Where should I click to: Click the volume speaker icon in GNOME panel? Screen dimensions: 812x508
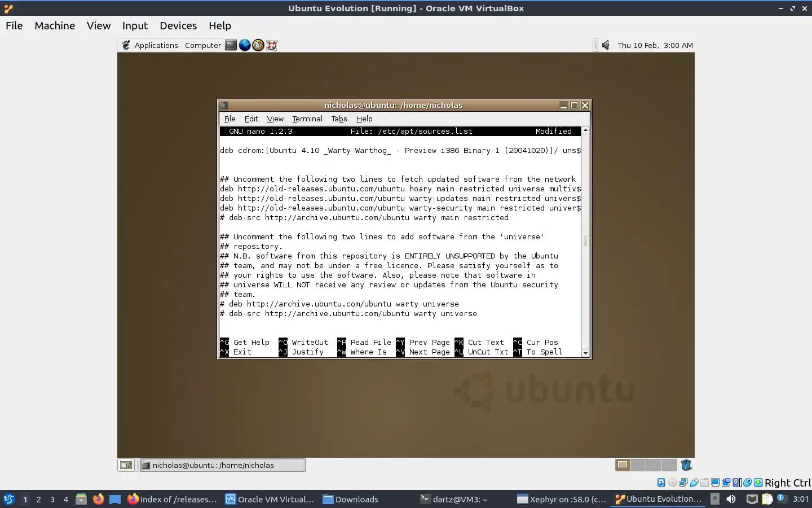(606, 45)
